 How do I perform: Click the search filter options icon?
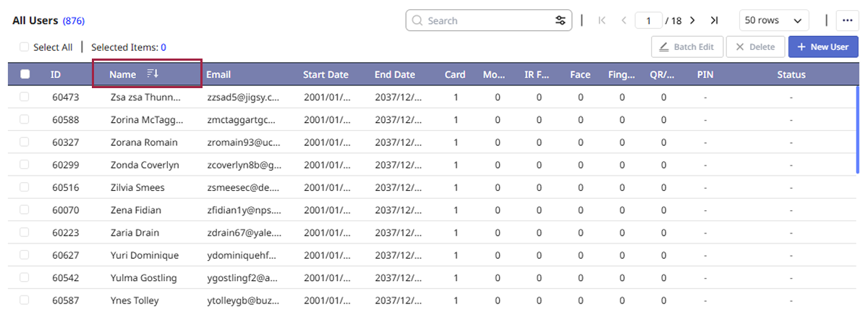point(560,20)
